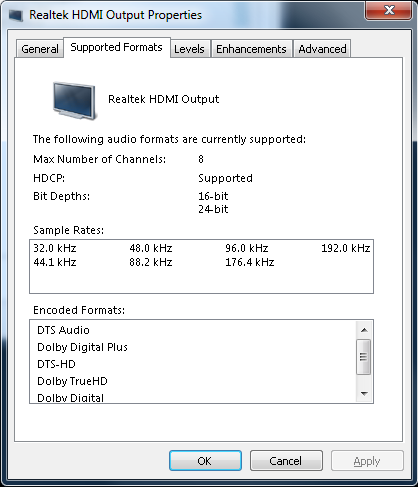418x490 pixels.
Task: Select Dolby TrueHD in the list
Action: pos(72,381)
